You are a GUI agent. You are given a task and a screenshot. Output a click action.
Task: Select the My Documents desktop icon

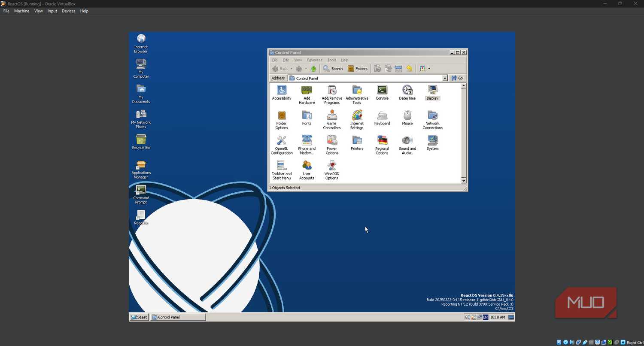pyautogui.click(x=141, y=94)
